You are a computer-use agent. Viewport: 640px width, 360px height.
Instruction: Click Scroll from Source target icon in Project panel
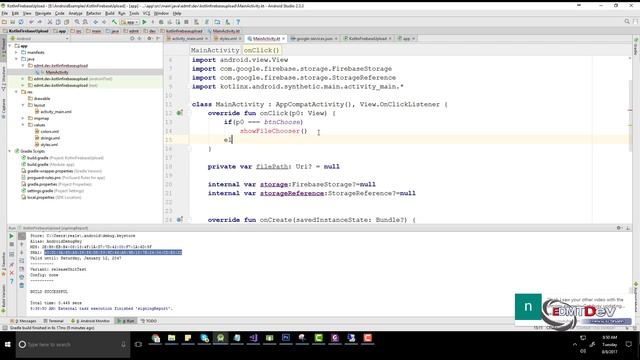(x=132, y=38)
